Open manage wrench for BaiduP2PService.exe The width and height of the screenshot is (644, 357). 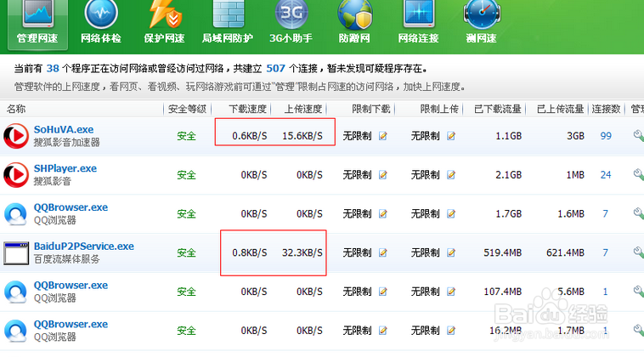[639, 252]
